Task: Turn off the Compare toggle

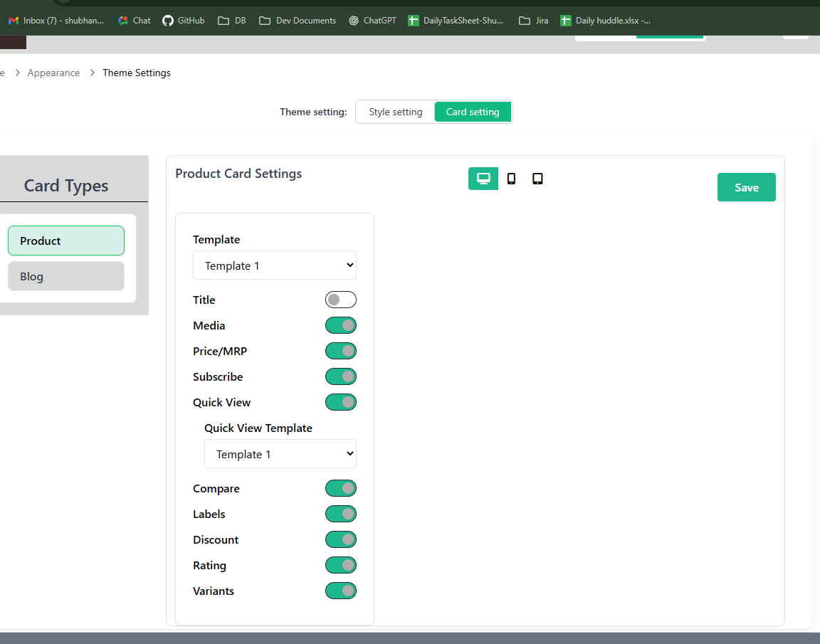Action: click(x=340, y=488)
